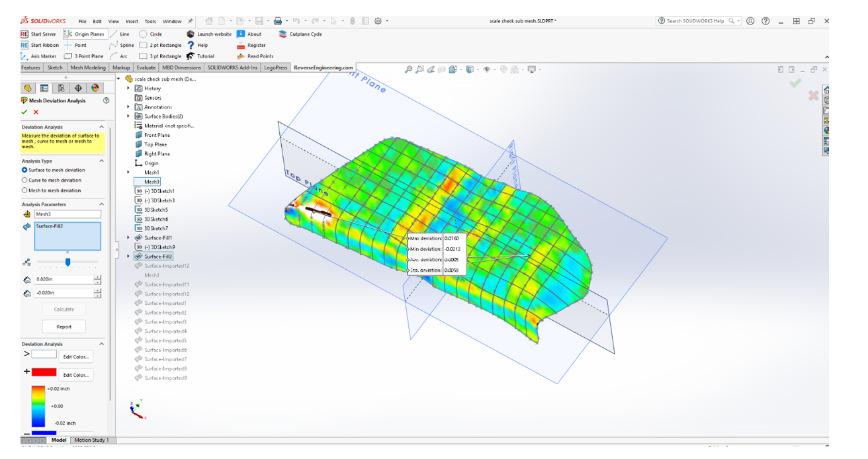This screenshot has width=868, height=459.
Task: Click the Start Server RE icon
Action: click(x=24, y=34)
